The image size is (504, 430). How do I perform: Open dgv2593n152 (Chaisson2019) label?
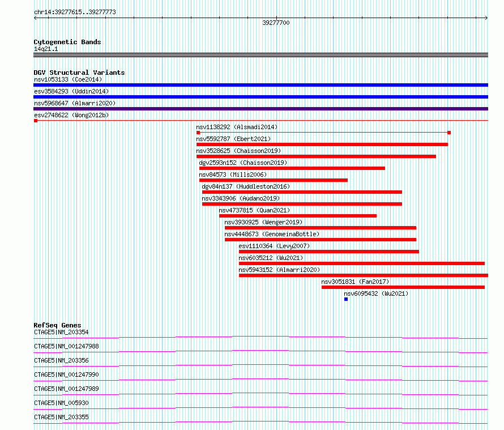tap(243, 163)
